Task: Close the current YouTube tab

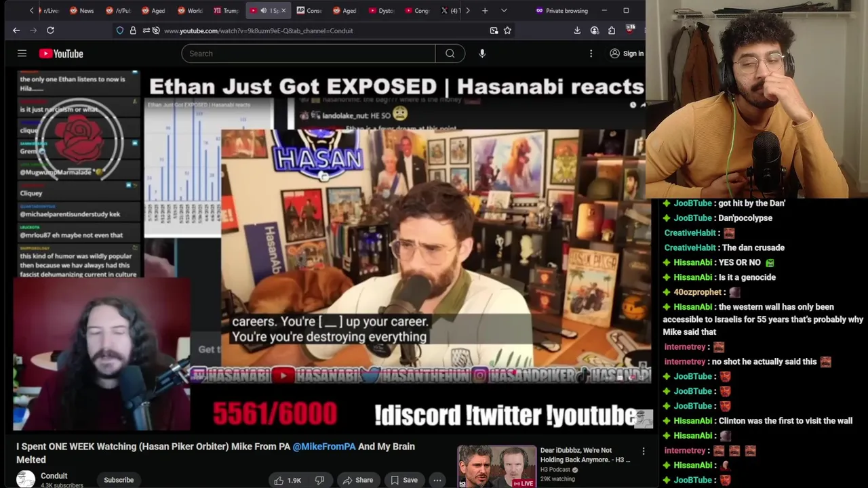Action: click(283, 11)
